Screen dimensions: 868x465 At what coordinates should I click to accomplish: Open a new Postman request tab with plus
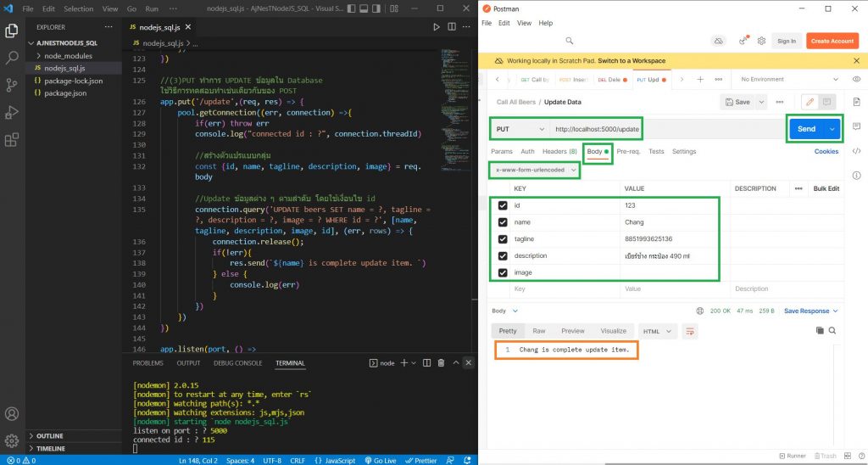(700, 79)
